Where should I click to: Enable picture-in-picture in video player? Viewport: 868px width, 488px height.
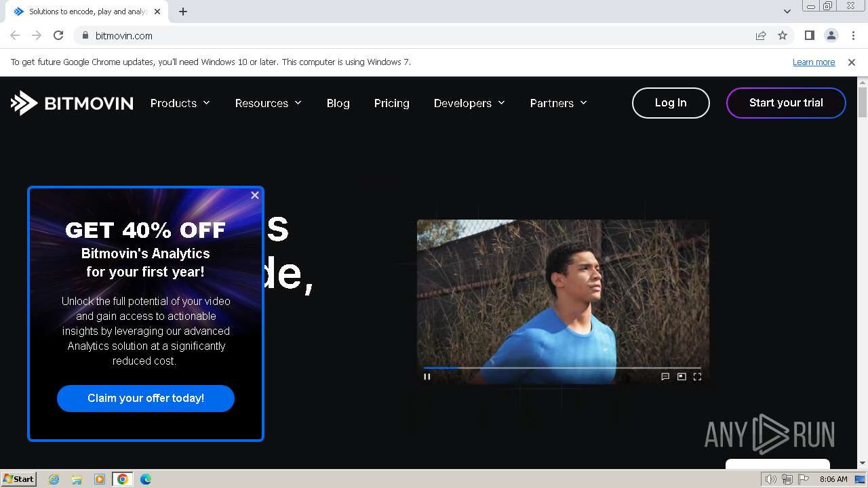pyautogui.click(x=682, y=376)
